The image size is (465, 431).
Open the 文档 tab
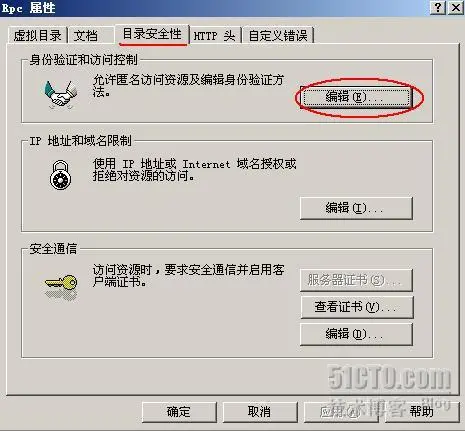pos(85,35)
